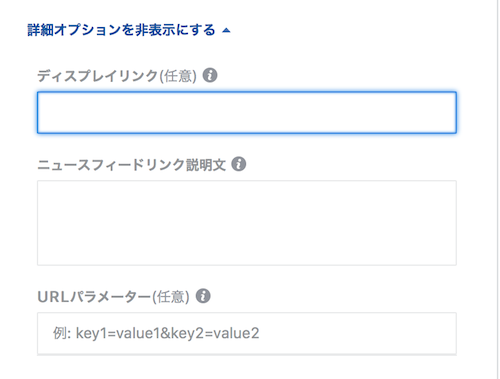Focus the ディスプレイリンク text field
500x379 pixels.
(x=247, y=113)
